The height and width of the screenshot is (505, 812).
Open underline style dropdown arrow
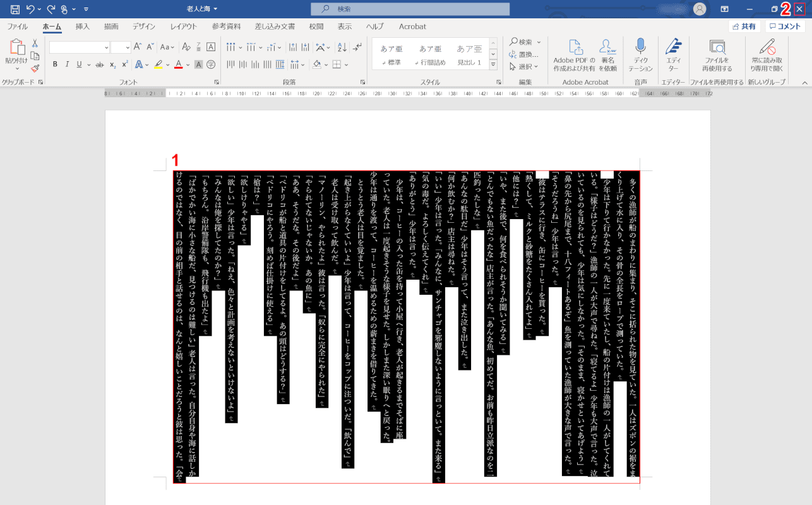tap(89, 64)
